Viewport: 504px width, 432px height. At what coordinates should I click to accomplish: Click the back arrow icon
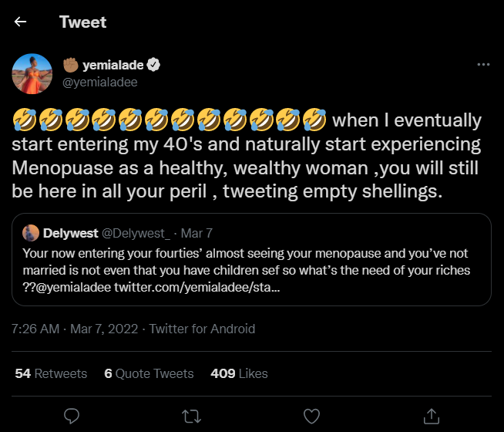[x=21, y=22]
